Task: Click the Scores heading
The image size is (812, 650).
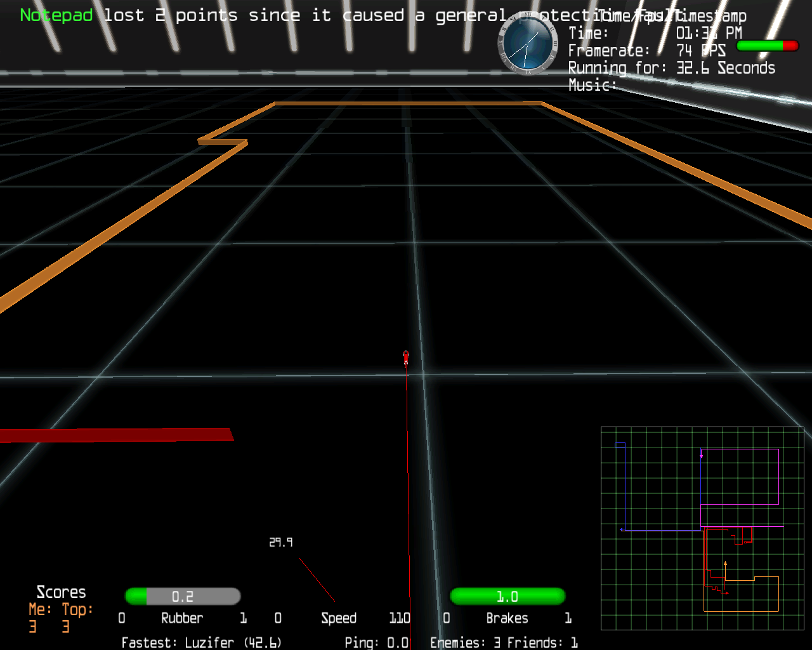Action: [61, 592]
